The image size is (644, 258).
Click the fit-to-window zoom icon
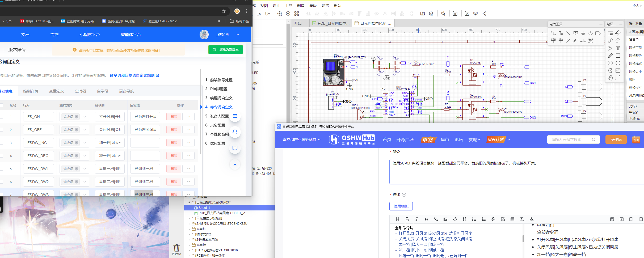coord(297,14)
